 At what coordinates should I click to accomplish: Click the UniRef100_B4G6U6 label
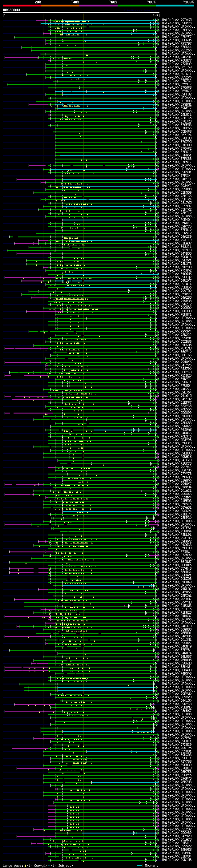pos(177,274)
